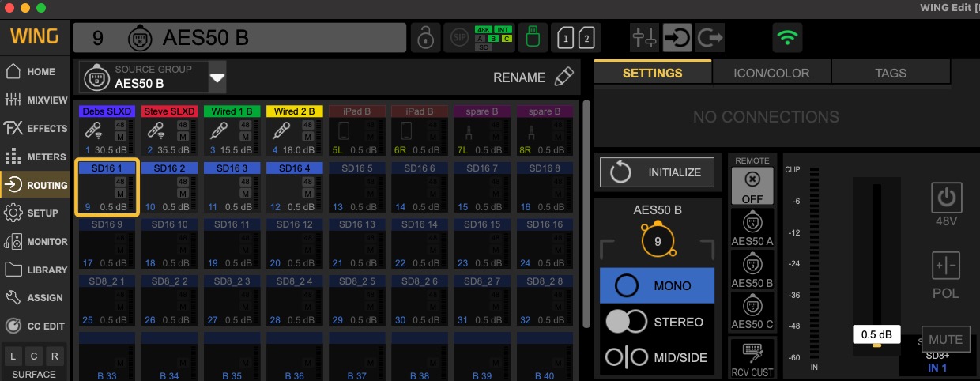Image resolution: width=980 pixels, height=381 pixels.
Task: Select the SD16 1 source tile
Action: pos(107,187)
